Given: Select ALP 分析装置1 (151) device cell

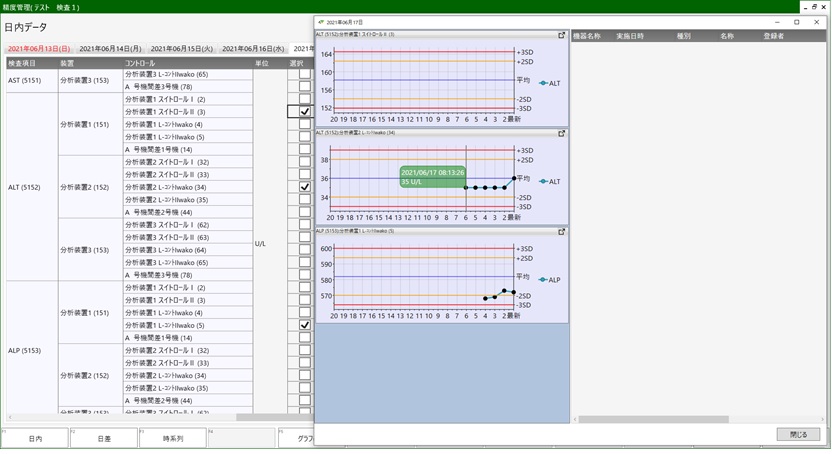Looking at the screenshot, I should [91, 313].
